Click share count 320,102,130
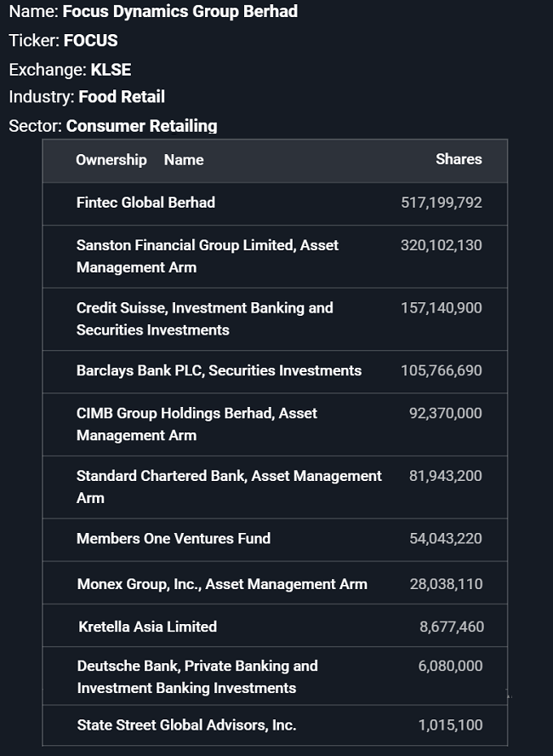This screenshot has width=553, height=756. (442, 245)
